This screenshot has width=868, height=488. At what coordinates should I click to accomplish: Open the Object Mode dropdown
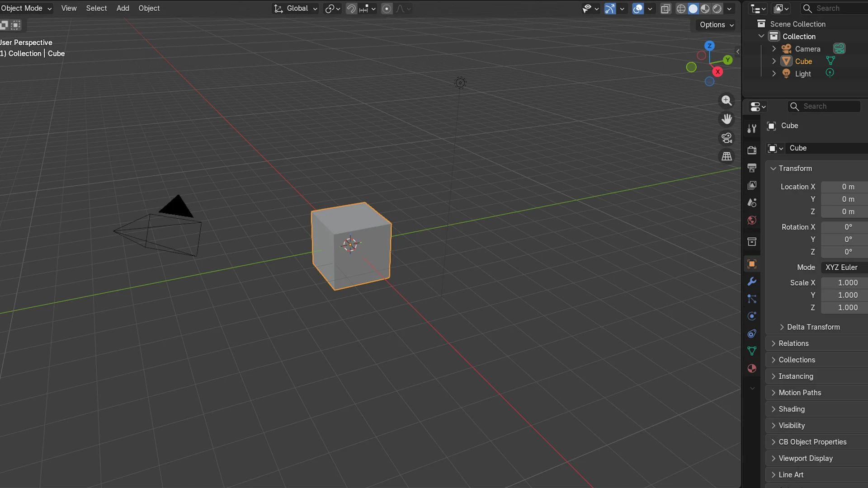pyautogui.click(x=26, y=8)
